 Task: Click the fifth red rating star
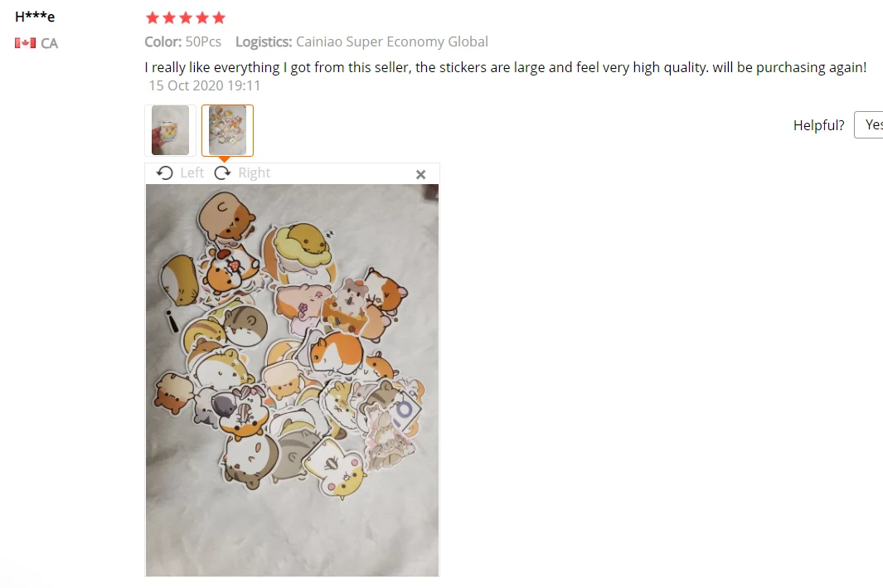[219, 18]
